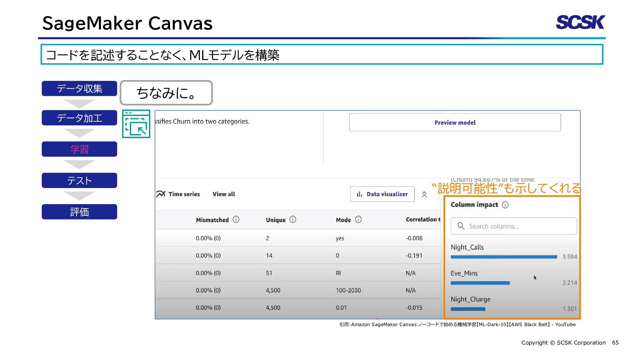The width and height of the screenshot is (644, 362).
Task: Click the テスト step box
Action: coord(79,180)
